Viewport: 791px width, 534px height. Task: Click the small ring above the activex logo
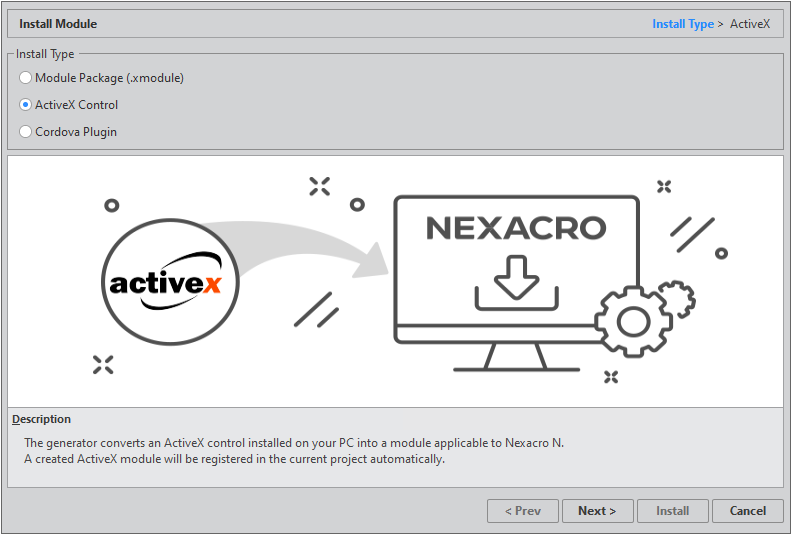click(x=112, y=205)
